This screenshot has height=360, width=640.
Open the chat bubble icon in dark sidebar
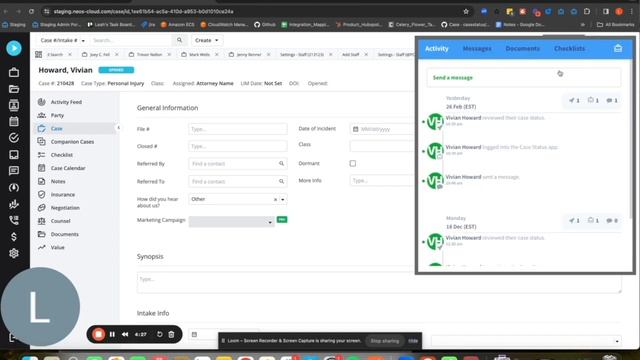pos(14,171)
